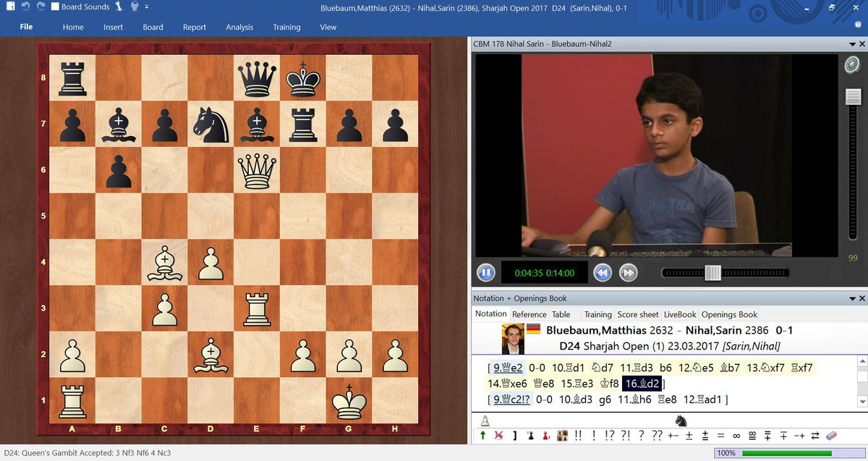Open the Analysis ribbon menu

pyautogui.click(x=239, y=27)
